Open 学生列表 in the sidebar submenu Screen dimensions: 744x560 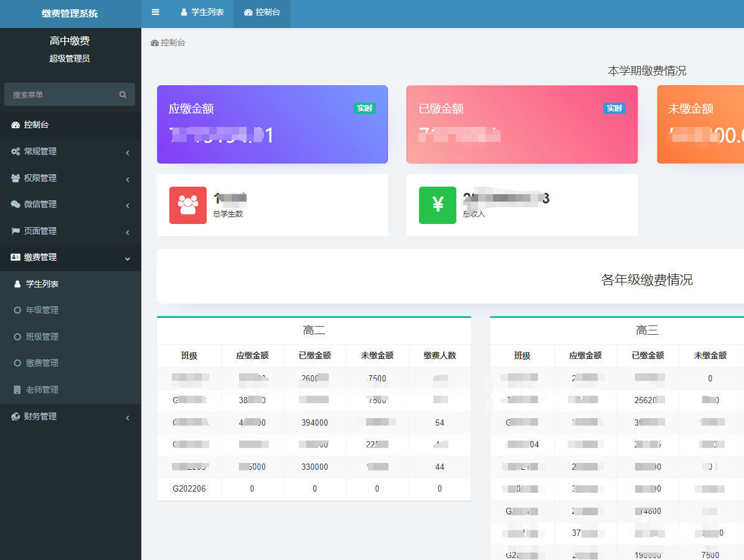tap(42, 284)
